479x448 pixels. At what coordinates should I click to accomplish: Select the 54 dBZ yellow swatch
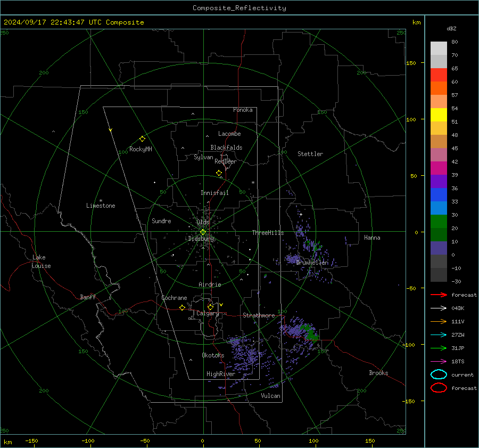[x=439, y=115]
